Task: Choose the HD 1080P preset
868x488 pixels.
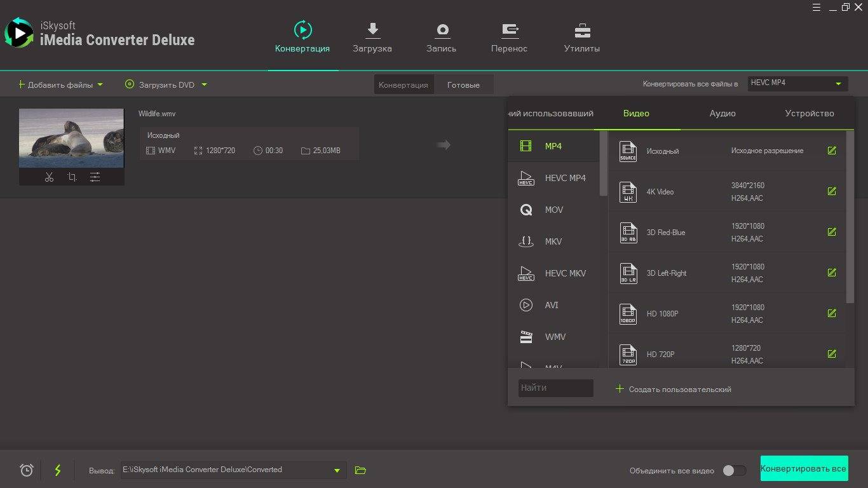Action: coord(727,313)
